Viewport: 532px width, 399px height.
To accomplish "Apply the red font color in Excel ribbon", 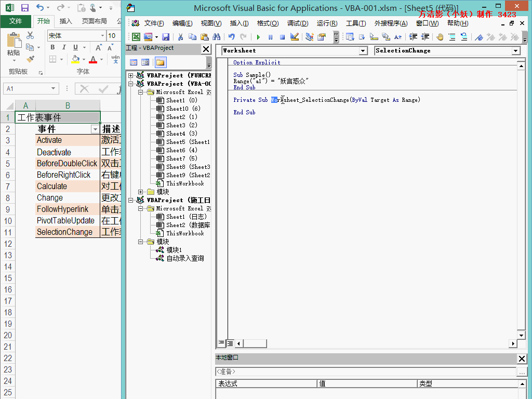I will [93, 59].
